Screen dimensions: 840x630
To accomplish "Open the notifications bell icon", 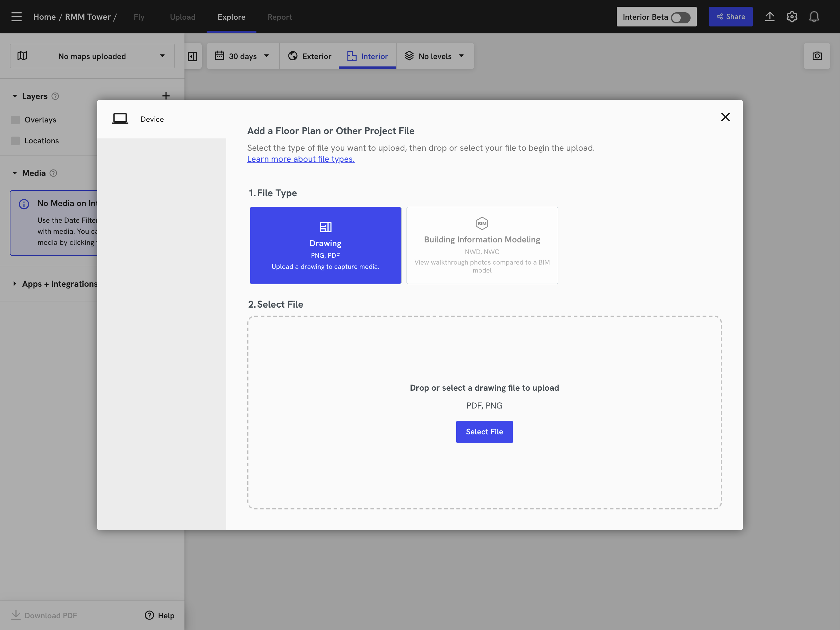I will tap(814, 17).
